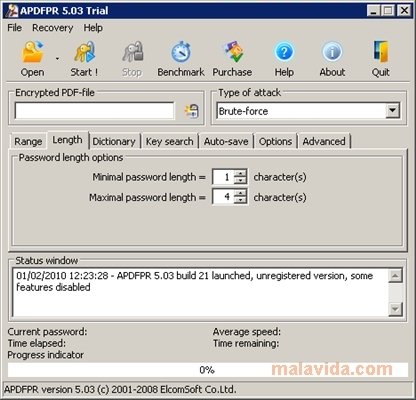Click the status window scroll down arrow
The width and height of the screenshot is (416, 400).
point(395,309)
